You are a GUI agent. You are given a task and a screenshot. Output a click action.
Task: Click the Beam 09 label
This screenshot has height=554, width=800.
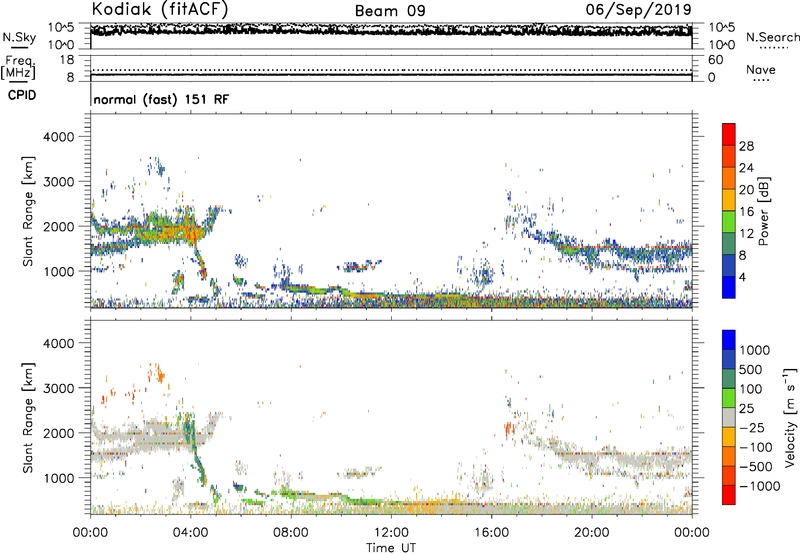(390, 11)
